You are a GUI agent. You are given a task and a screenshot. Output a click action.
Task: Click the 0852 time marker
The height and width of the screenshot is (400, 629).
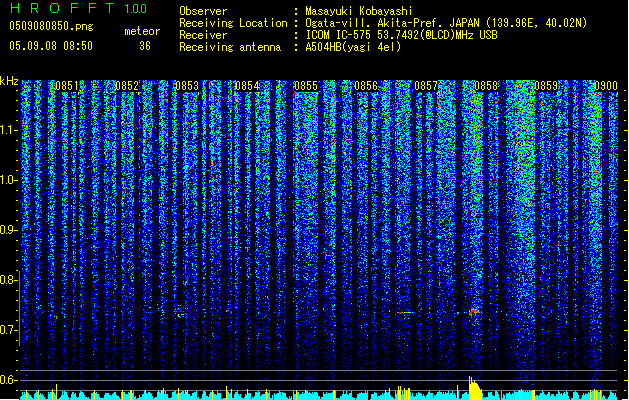[x=127, y=86]
